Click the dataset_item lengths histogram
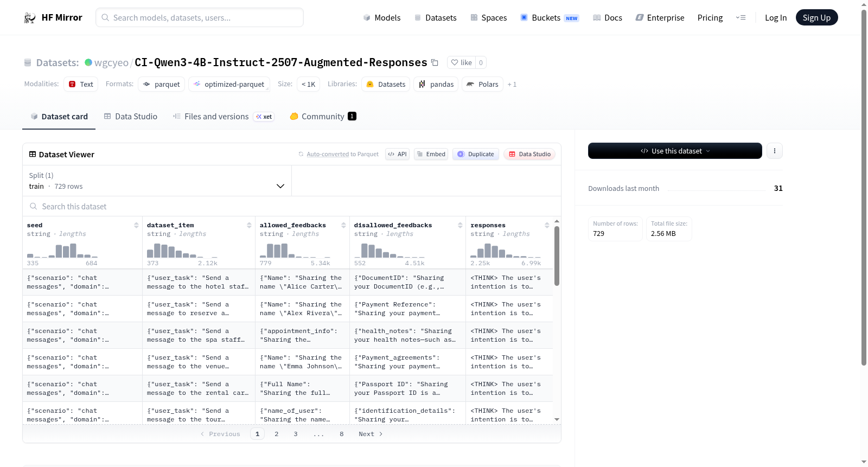 click(182, 250)
